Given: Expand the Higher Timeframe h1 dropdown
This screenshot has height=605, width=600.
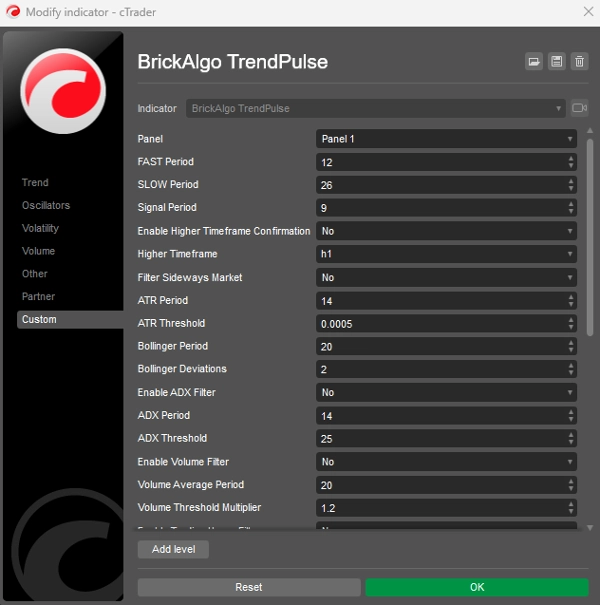Looking at the screenshot, I should [x=446, y=254].
